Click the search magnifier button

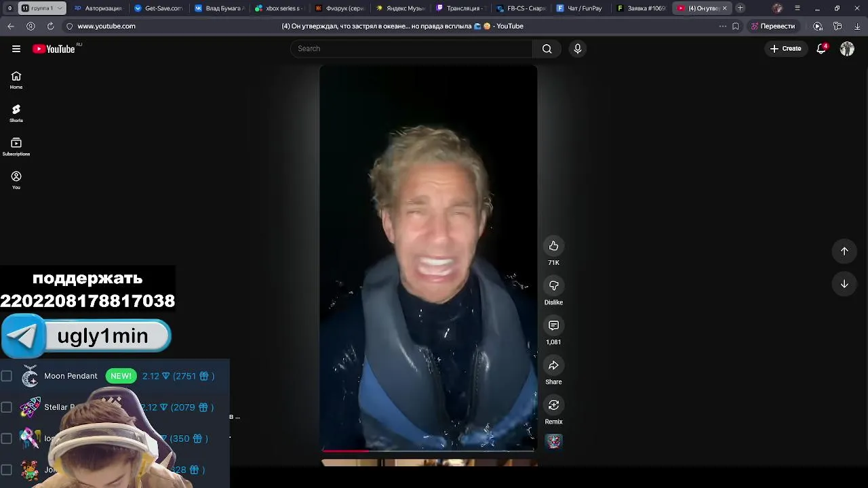[547, 49]
